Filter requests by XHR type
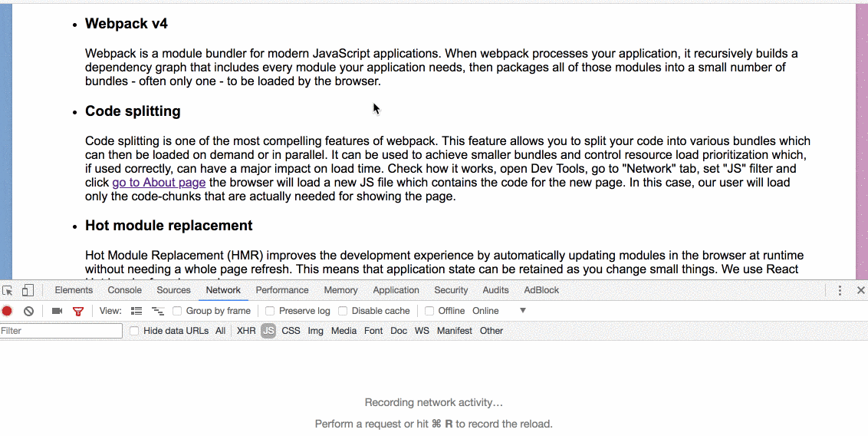 click(246, 331)
